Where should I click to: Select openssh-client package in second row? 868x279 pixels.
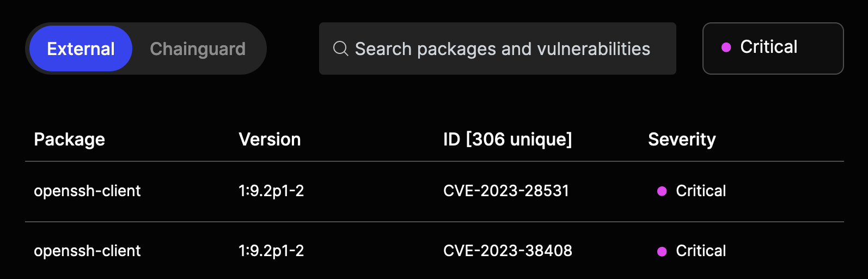[87, 251]
